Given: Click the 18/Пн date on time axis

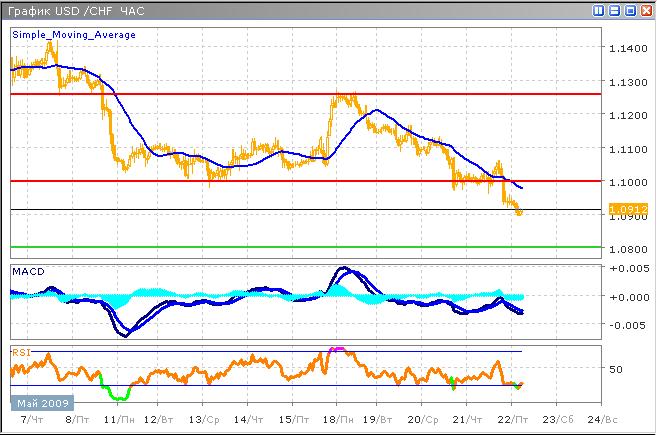Looking at the screenshot, I should [x=335, y=421].
